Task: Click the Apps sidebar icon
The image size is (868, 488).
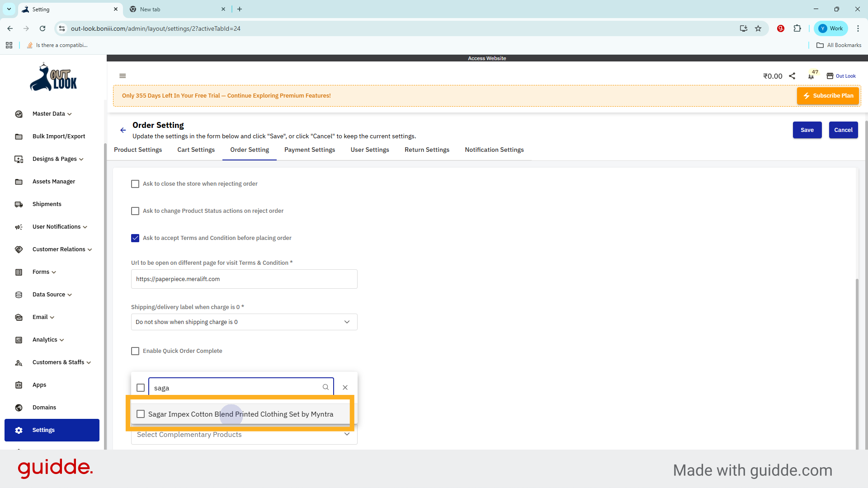Action: click(x=19, y=385)
